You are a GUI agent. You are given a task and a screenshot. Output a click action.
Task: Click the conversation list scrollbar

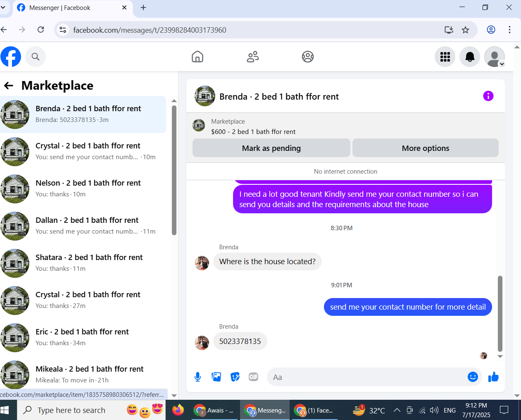click(x=174, y=170)
